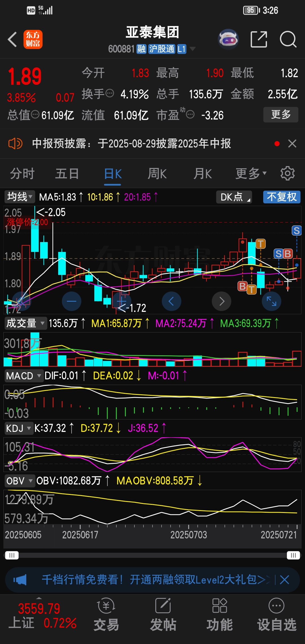This screenshot has height=644, width=305.
Task: Switch to the 五日 tab
Action: click(x=67, y=173)
